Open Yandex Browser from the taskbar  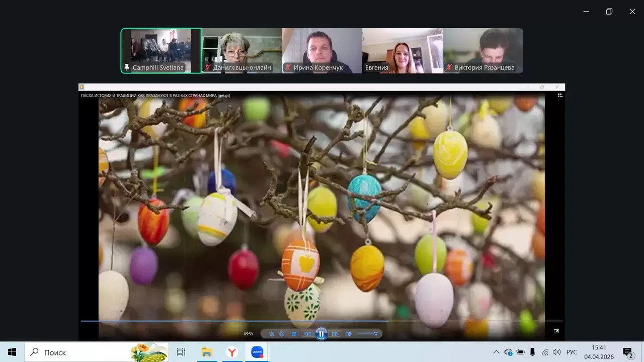tap(232, 352)
